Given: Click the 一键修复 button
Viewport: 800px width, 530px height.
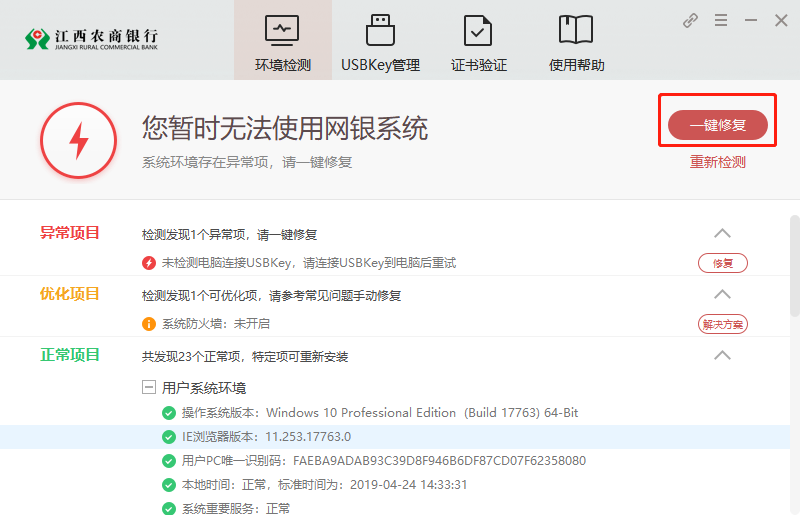Looking at the screenshot, I should point(718,125).
